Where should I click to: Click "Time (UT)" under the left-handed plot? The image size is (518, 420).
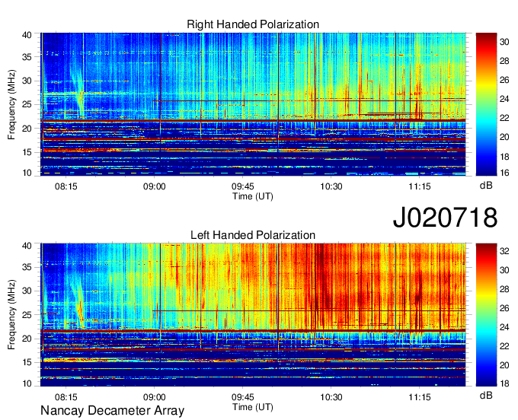pyautogui.click(x=253, y=407)
